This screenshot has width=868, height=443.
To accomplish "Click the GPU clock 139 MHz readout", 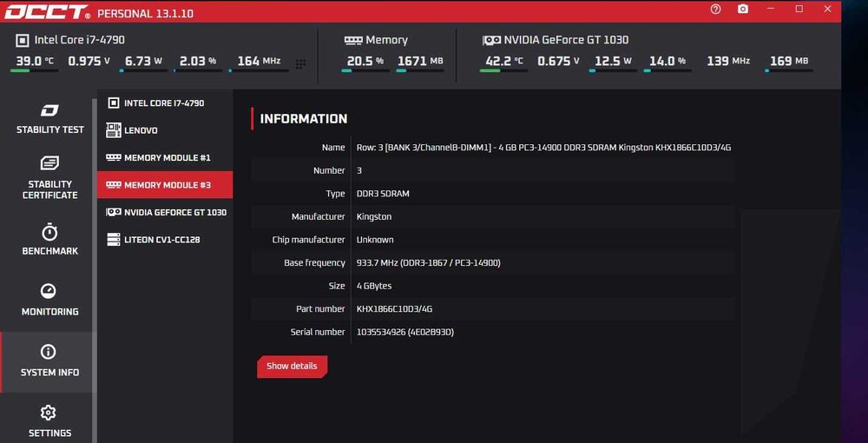I will coord(728,61).
